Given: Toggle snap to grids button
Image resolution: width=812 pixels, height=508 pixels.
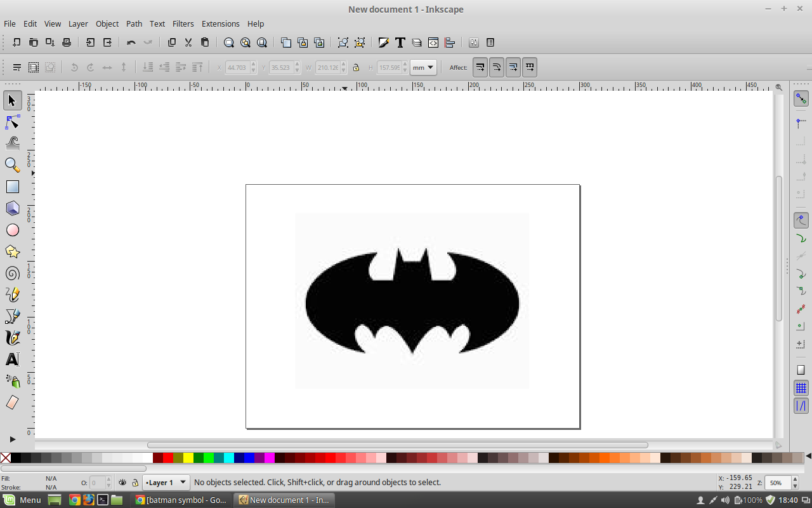Looking at the screenshot, I should pyautogui.click(x=801, y=388).
